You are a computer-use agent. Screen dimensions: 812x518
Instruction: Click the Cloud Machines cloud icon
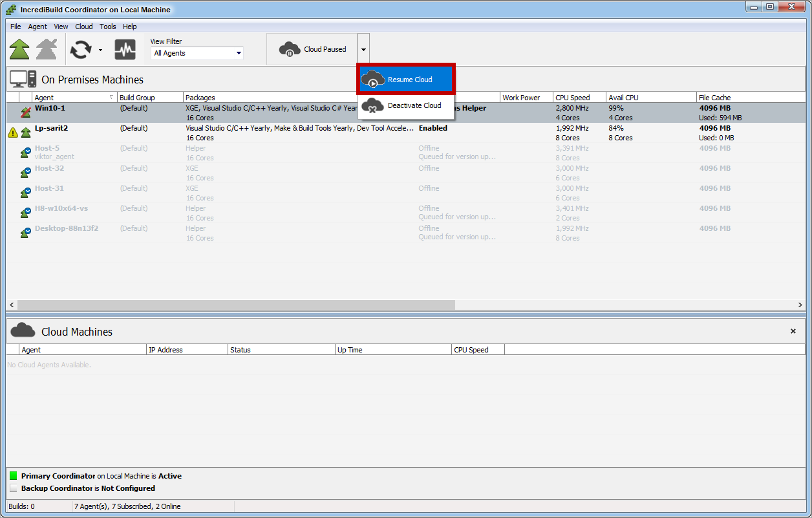23,330
